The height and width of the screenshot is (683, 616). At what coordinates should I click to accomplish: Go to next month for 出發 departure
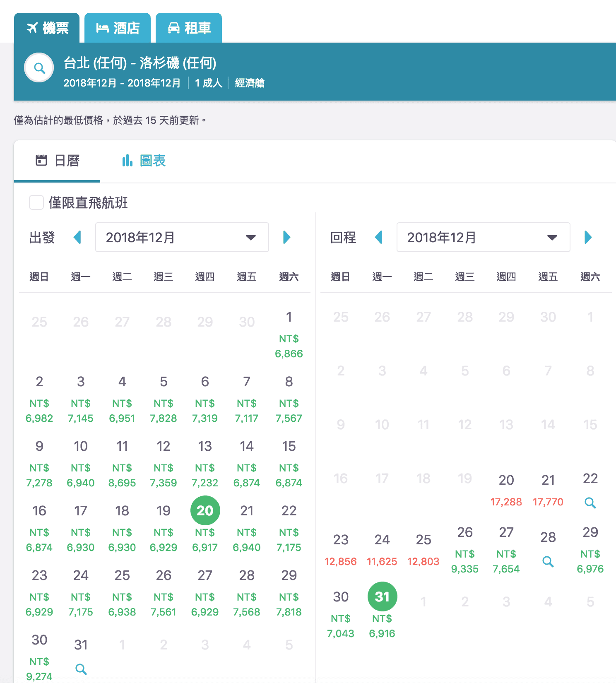click(286, 237)
